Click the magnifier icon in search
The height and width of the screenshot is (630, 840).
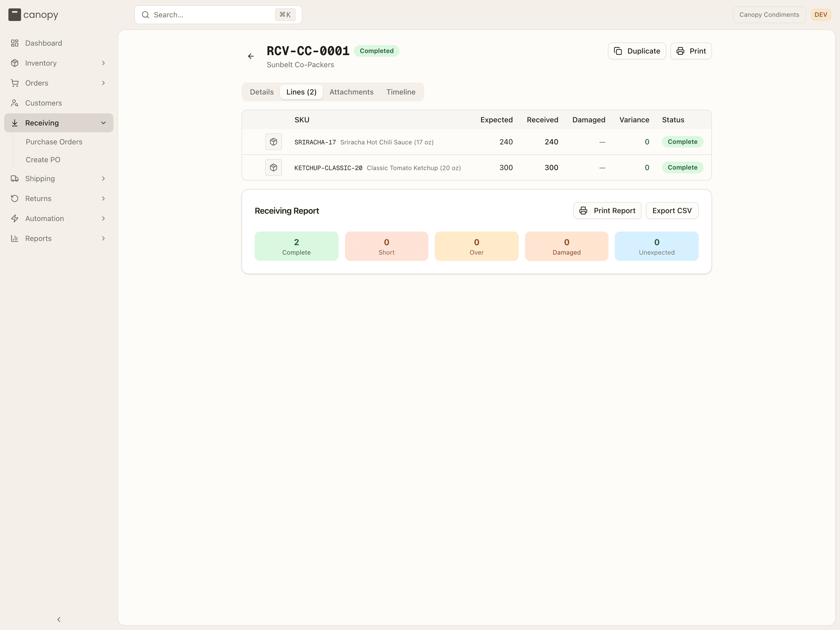(x=145, y=15)
